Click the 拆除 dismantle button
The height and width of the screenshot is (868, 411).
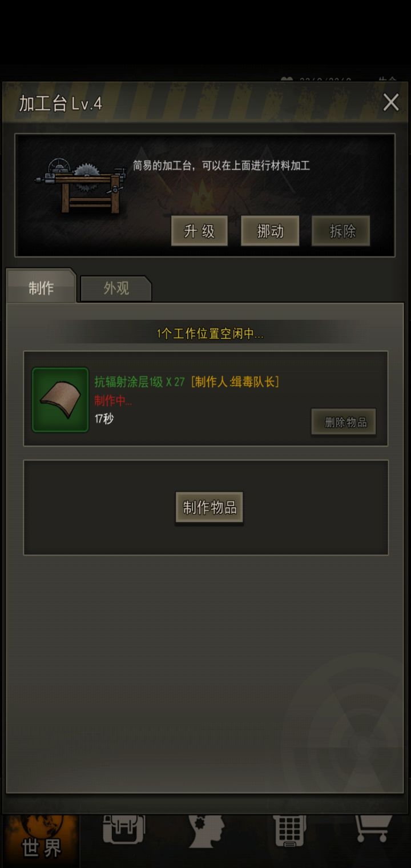pyautogui.click(x=341, y=231)
